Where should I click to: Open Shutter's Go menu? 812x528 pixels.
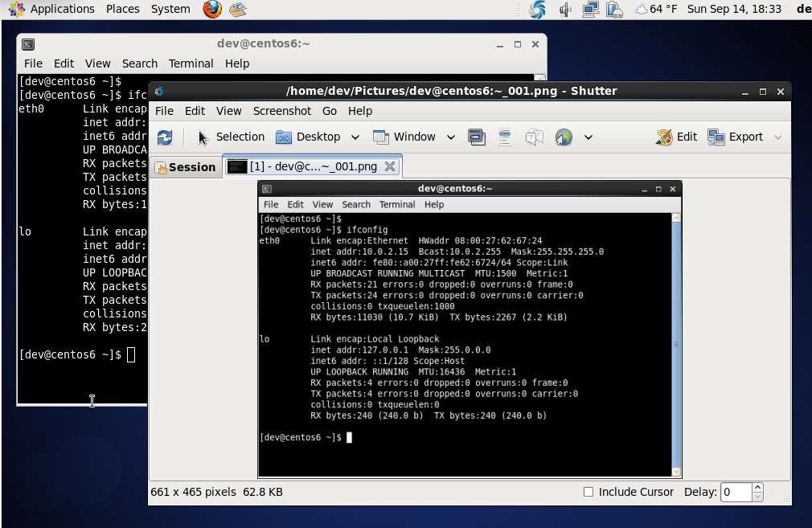[x=330, y=111]
